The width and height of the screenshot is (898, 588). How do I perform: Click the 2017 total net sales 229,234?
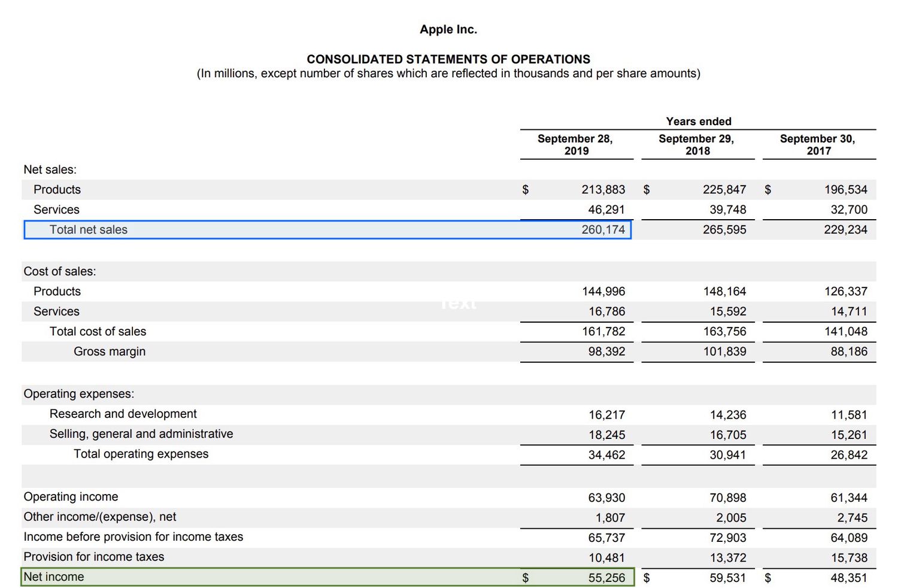tap(846, 230)
